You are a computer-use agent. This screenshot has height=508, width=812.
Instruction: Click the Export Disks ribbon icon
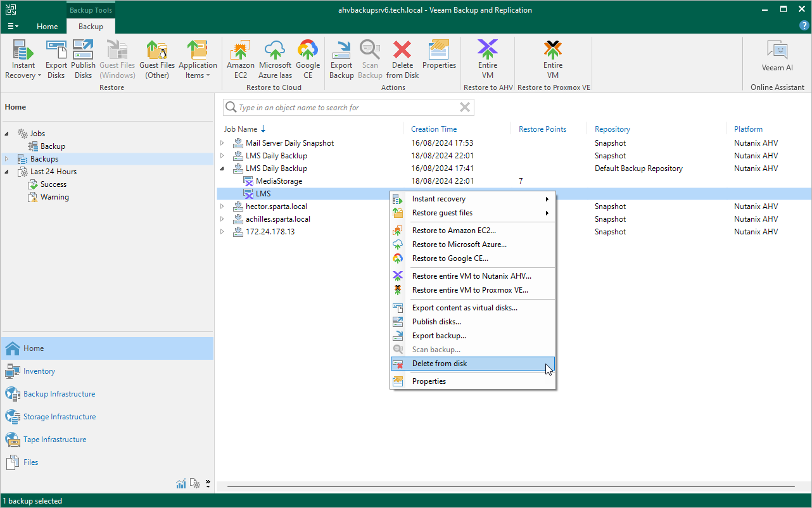pyautogui.click(x=56, y=60)
